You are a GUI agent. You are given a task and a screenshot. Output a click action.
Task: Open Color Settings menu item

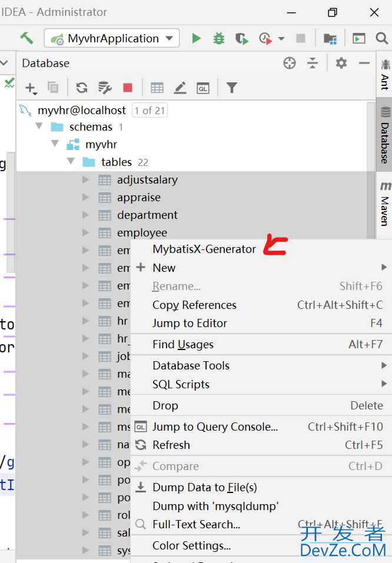click(261, 545)
